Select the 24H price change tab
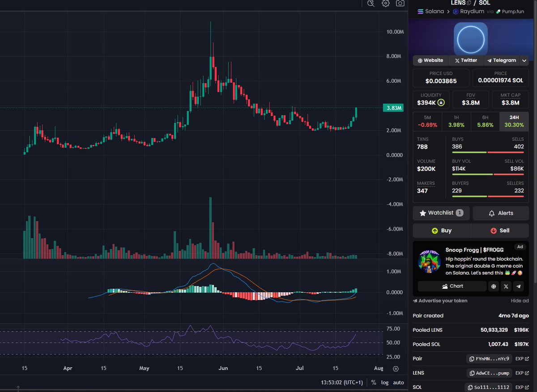The width and height of the screenshot is (537, 392). point(514,122)
